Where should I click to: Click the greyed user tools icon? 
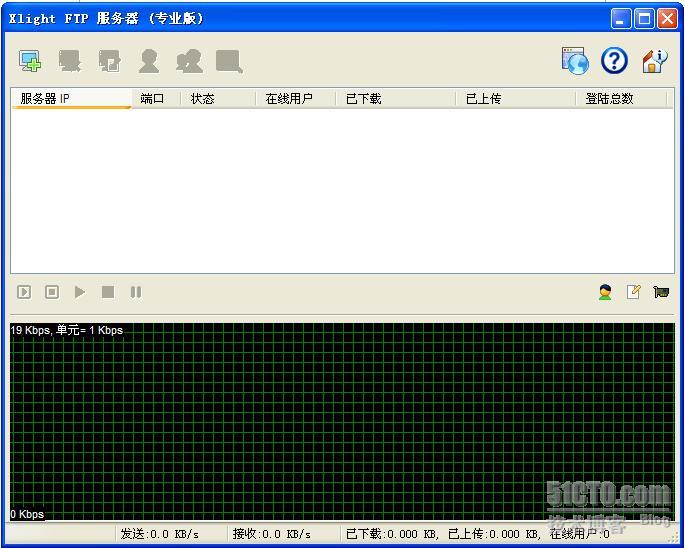tap(189, 61)
